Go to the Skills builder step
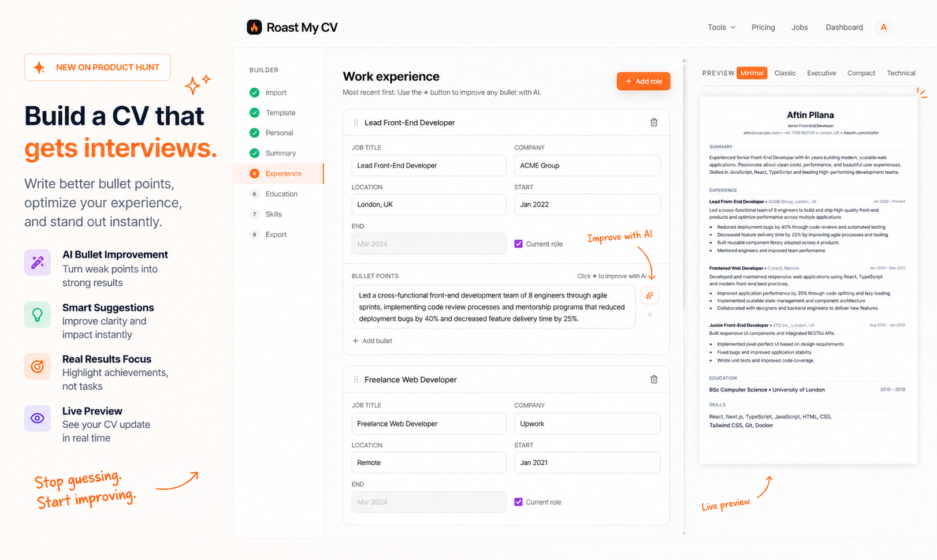The width and height of the screenshot is (937, 560). click(x=274, y=214)
